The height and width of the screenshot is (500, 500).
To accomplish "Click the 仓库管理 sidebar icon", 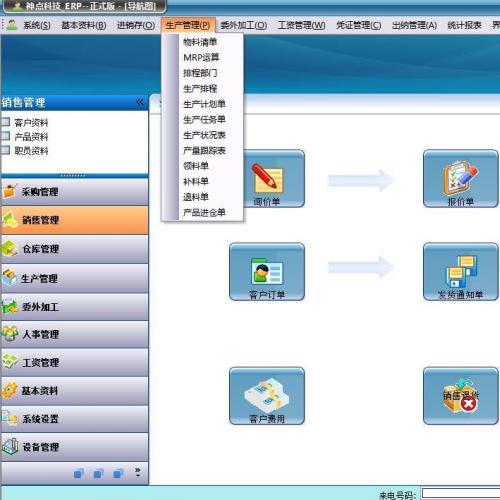I will point(9,249).
